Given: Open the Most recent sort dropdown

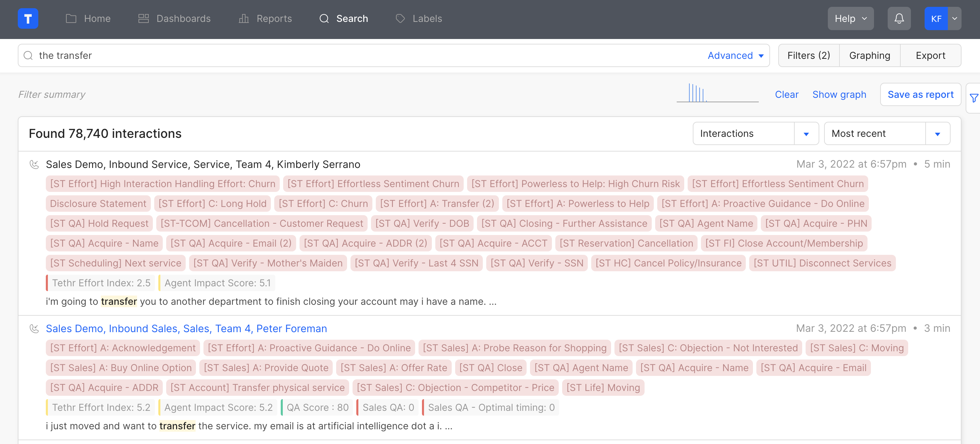Looking at the screenshot, I should pyautogui.click(x=887, y=133).
